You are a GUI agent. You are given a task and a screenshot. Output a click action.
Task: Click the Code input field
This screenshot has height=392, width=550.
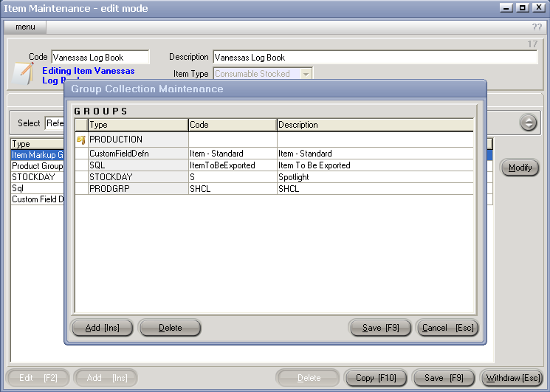(100, 57)
